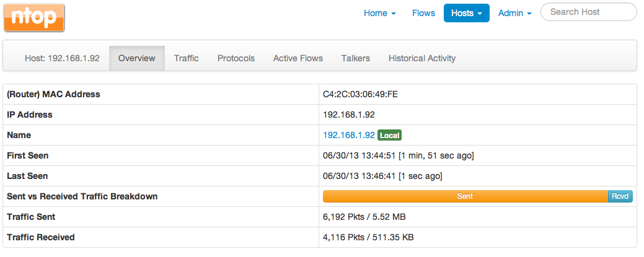Click the First Seen row label

27,155
